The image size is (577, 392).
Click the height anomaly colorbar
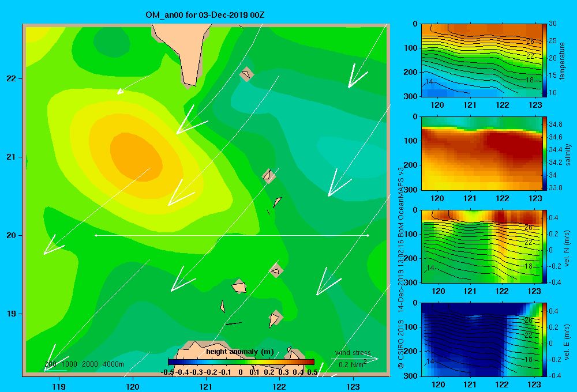(241, 362)
